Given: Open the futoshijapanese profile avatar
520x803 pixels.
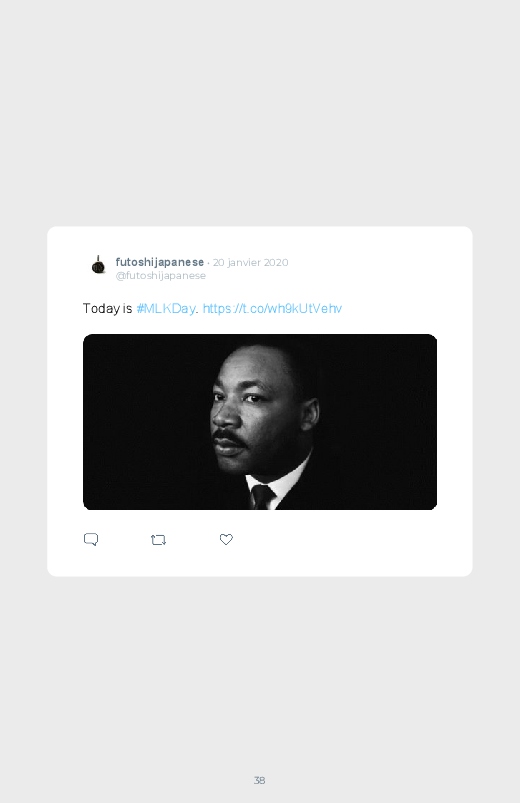Looking at the screenshot, I should (98, 265).
